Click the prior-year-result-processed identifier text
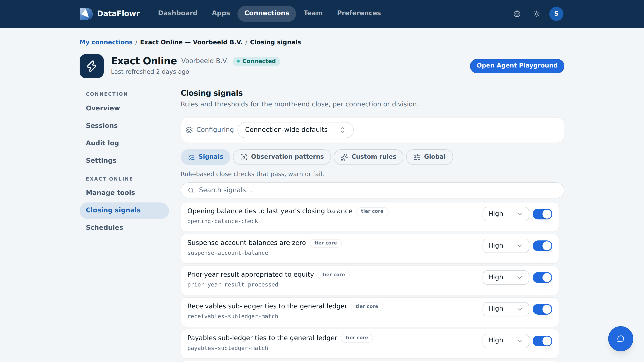Viewport: 644px width, 362px height. [x=233, y=285]
